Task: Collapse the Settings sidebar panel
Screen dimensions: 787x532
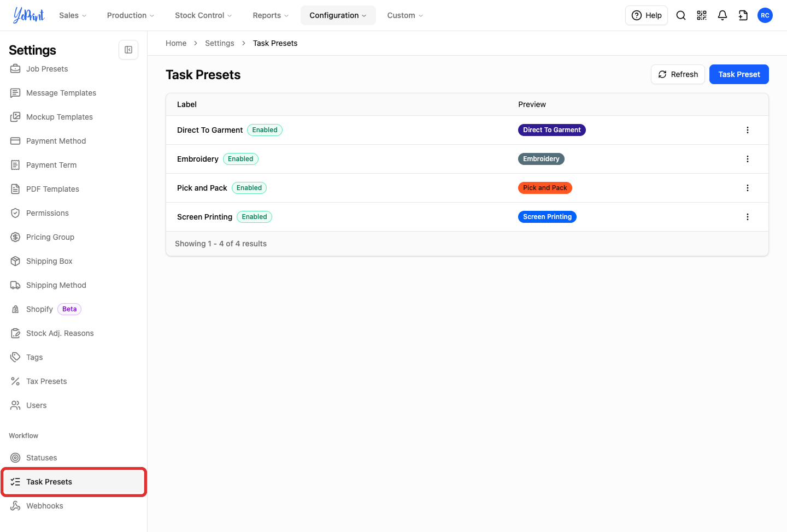Action: pyautogui.click(x=128, y=50)
